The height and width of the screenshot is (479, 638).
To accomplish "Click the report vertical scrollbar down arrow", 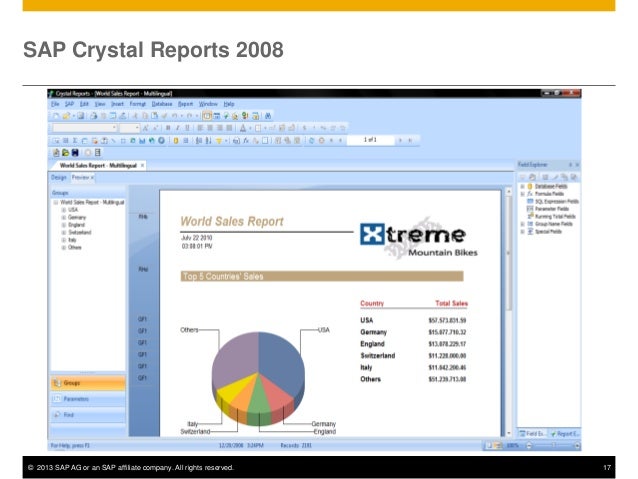I will pos(509,433).
